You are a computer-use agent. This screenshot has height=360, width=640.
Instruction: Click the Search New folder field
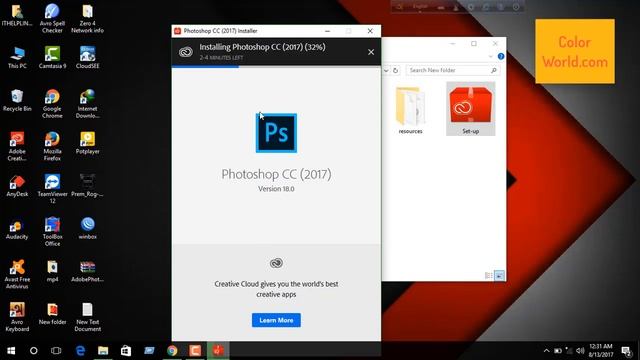tap(452, 70)
